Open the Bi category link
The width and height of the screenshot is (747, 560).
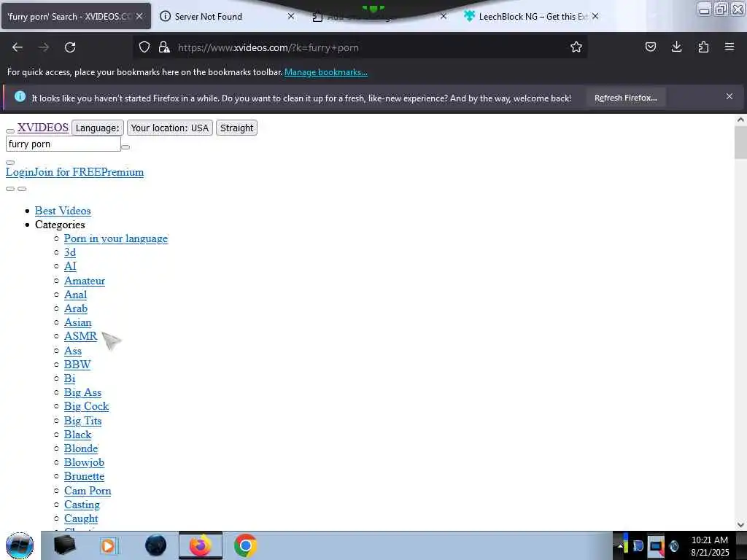69,378
